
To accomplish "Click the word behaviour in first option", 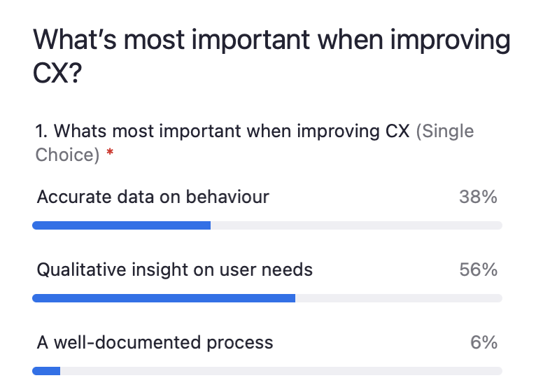I will click(227, 197).
